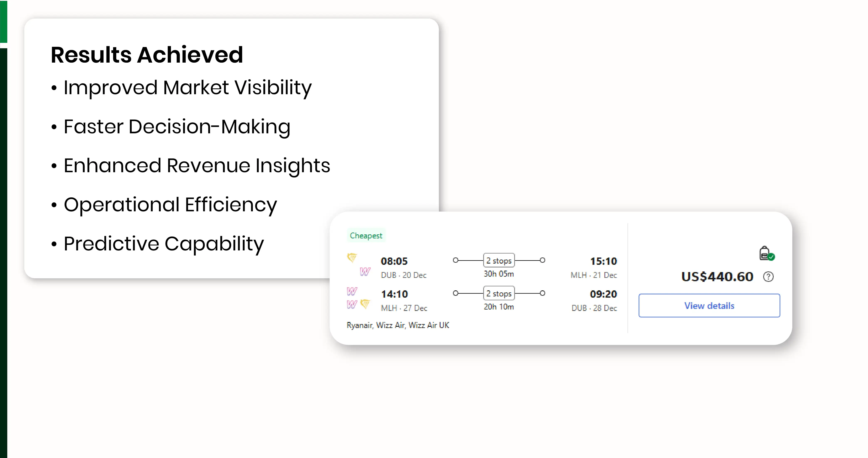Click the View details button

(x=709, y=306)
